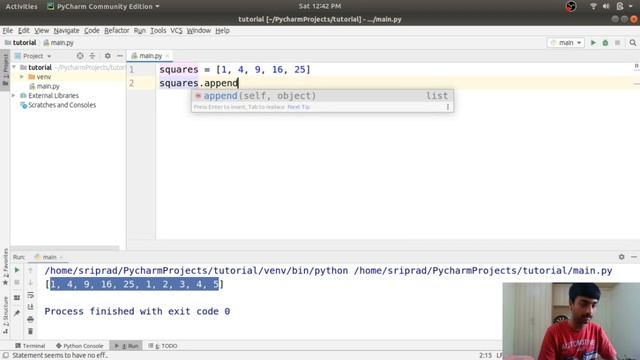Expand the venv folder
Image resolution: width=640 pixels, height=360 pixels.
(x=22, y=77)
